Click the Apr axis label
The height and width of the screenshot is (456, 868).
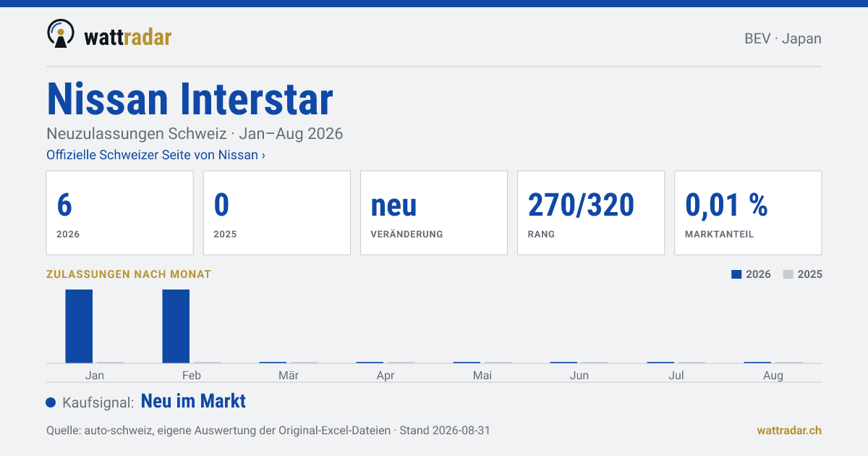tap(386, 375)
